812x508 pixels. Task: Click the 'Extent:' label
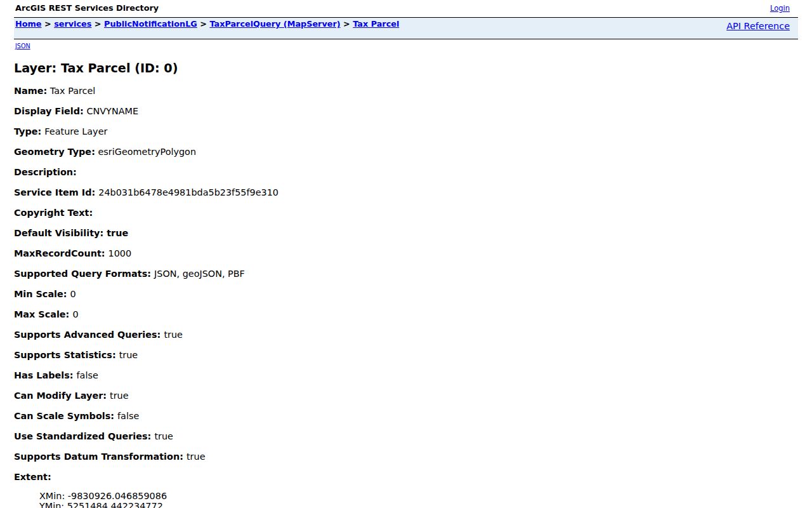coord(32,477)
